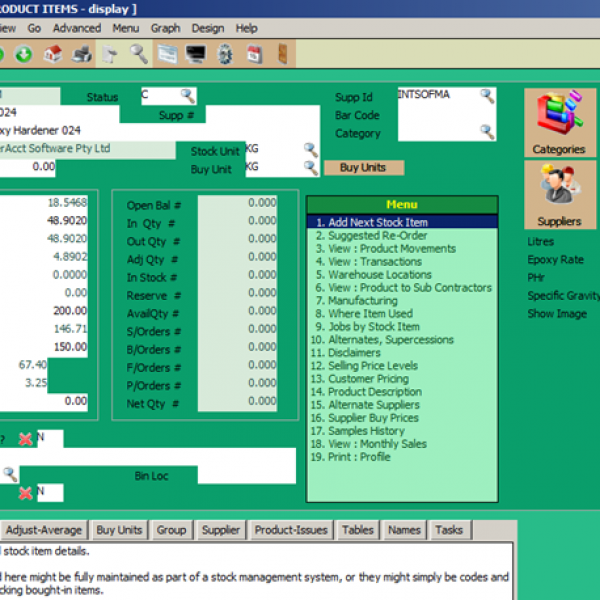600x600 pixels.
Task: Select 5. Warehouse Locations
Action: click(x=402, y=274)
